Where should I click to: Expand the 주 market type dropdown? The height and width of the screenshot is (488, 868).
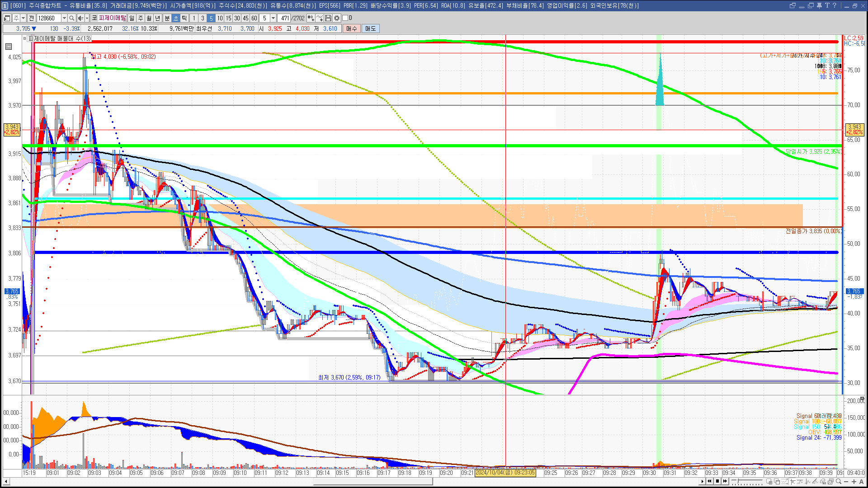click(x=23, y=18)
